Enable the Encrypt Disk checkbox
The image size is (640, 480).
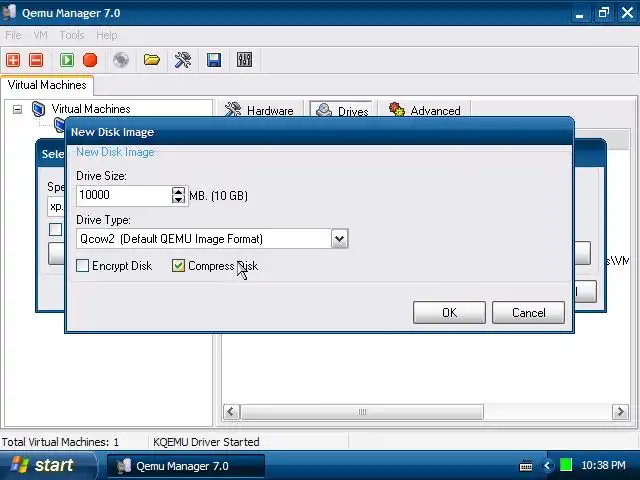[x=82, y=266]
